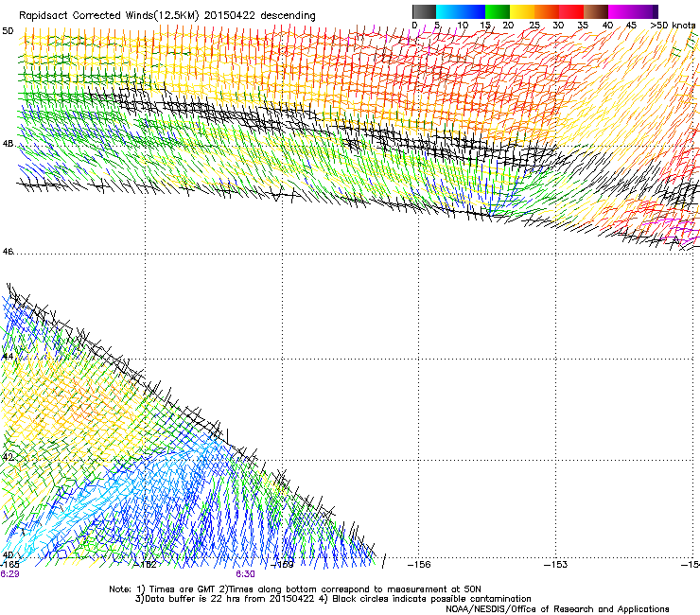Screen dimensions: 700x615
Task: Click the latitude label '44'
Action: (x=8, y=357)
